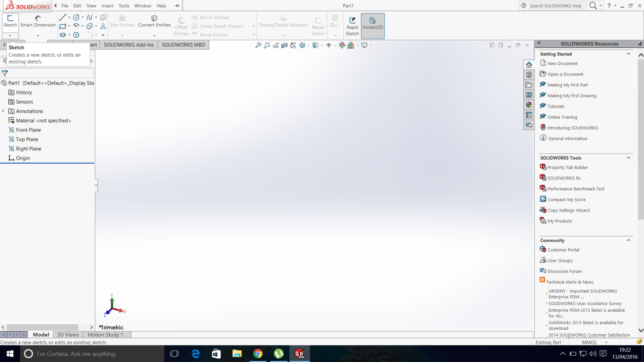
Task: Open File Explorer tab in task pane
Action: click(x=529, y=85)
